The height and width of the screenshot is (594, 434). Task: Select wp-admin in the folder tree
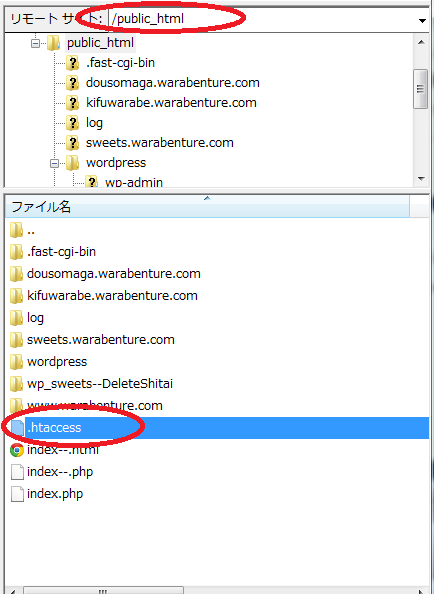click(134, 182)
